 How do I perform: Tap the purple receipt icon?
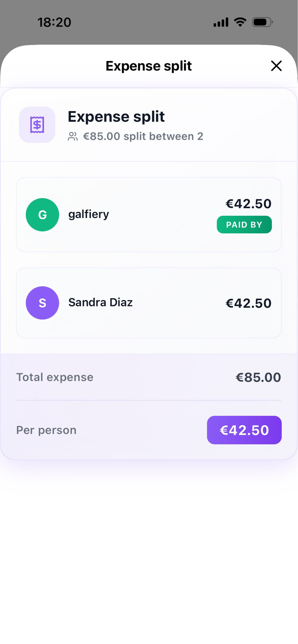tap(37, 125)
